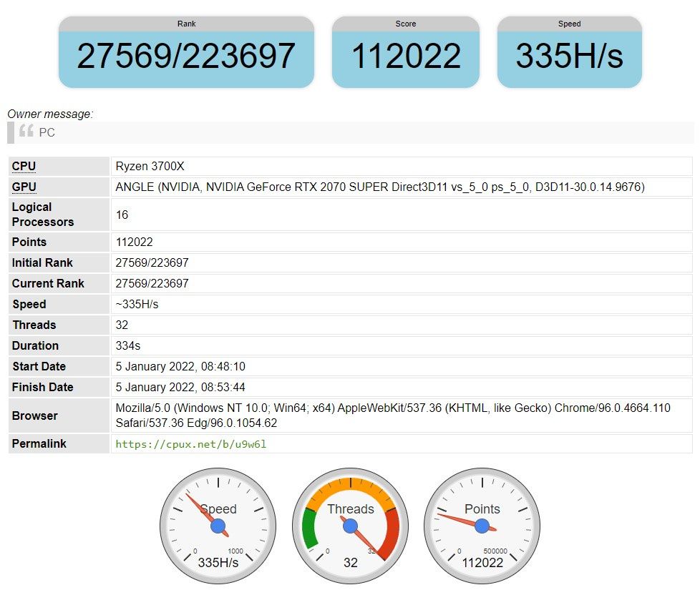Image resolution: width=700 pixels, height=590 pixels.
Task: Select the Rank card value 27569/223697
Action: pyautogui.click(x=186, y=56)
